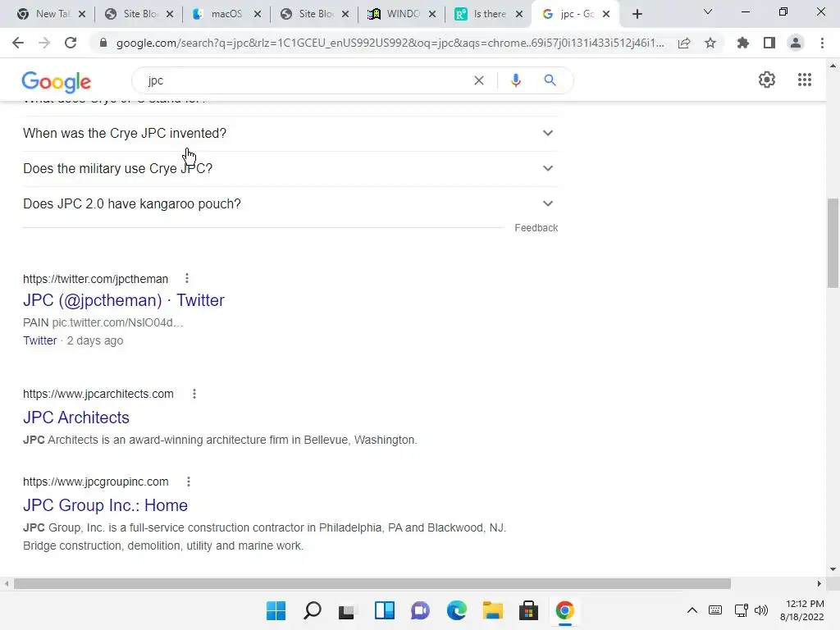840x630 pixels.
Task: Open options for jpcgroupinc.com result
Action: (x=189, y=482)
